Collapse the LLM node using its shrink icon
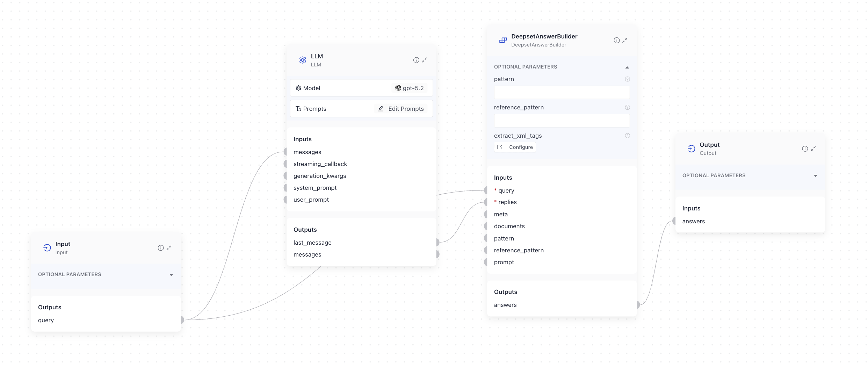This screenshot has height=367, width=868. (424, 60)
